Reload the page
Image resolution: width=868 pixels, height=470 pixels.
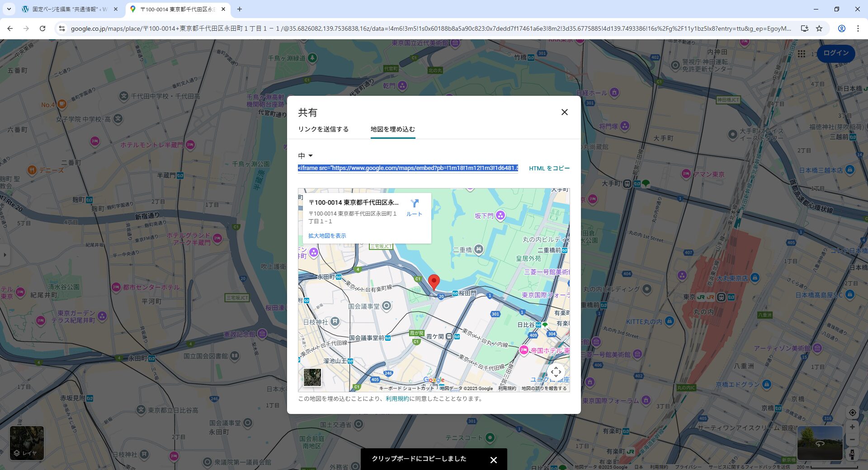[x=42, y=28]
